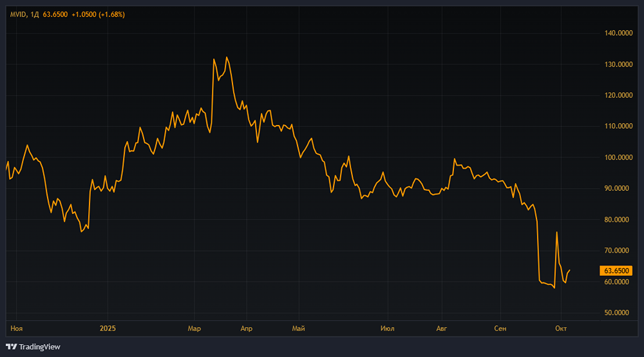Click the Авг month label on time axis

[x=442, y=329]
